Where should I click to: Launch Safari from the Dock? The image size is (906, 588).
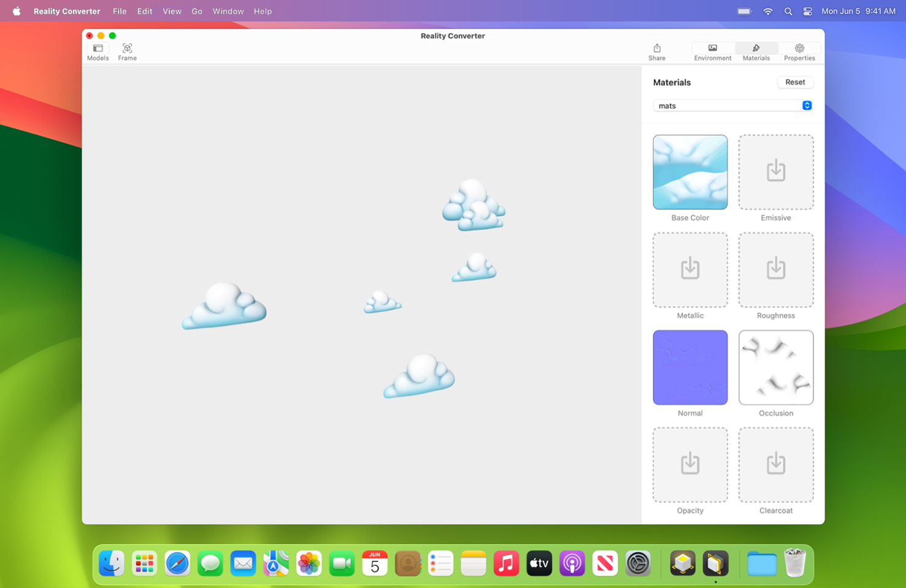click(x=177, y=563)
